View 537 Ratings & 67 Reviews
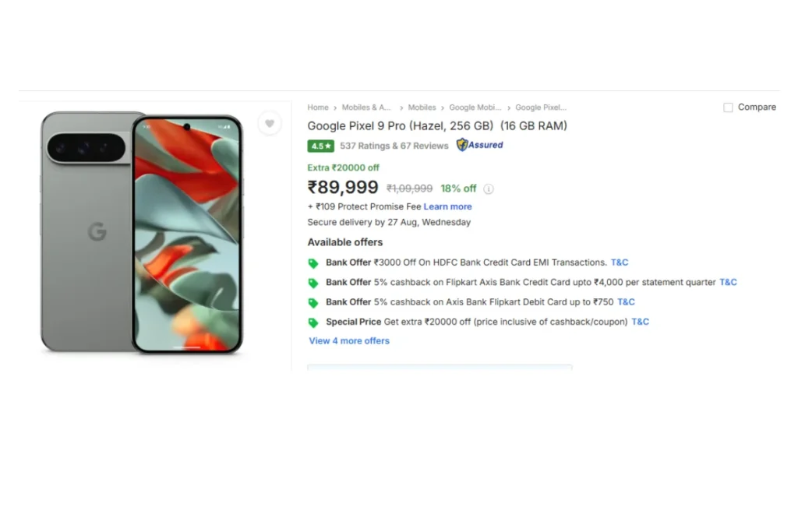The image size is (798, 532). (394, 146)
